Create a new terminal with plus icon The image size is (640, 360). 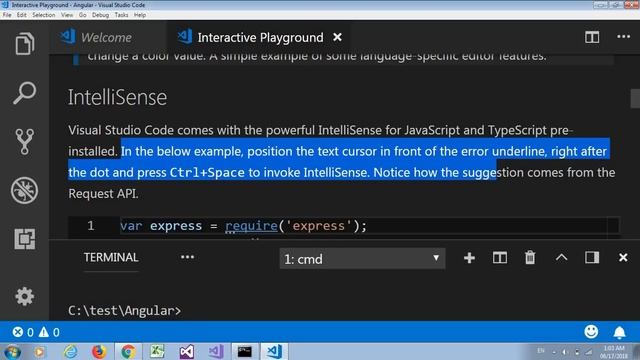tap(469, 258)
